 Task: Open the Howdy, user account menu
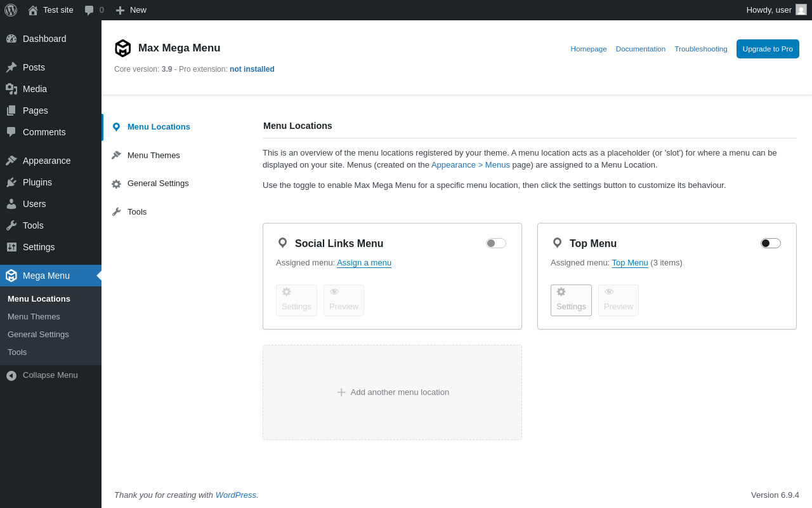(769, 10)
